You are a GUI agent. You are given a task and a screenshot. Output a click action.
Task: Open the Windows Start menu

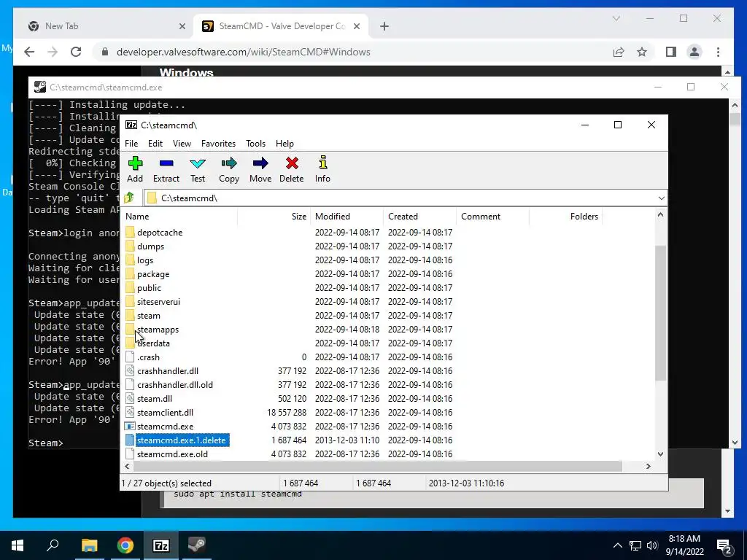18,545
